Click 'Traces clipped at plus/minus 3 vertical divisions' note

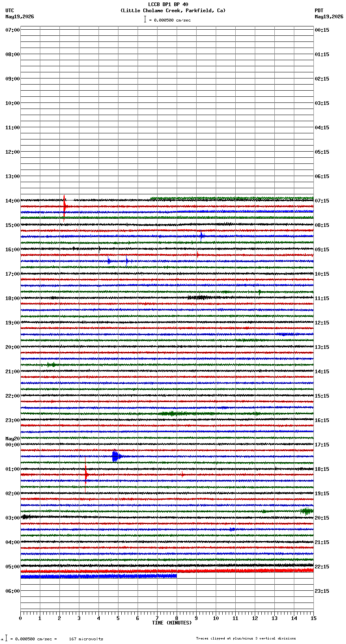[246, 638]
